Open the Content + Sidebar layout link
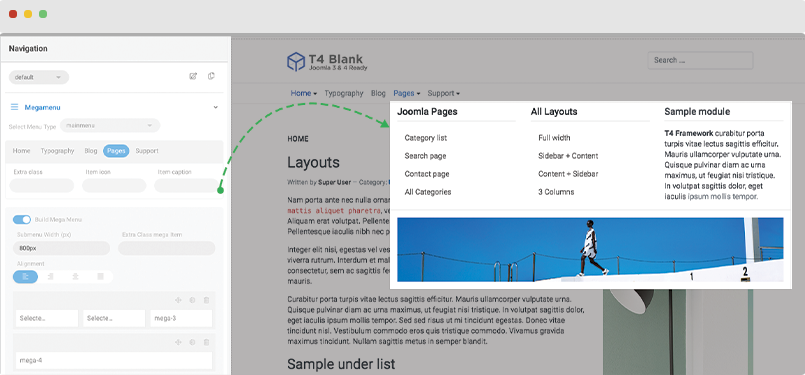The image size is (805, 375). click(x=568, y=174)
